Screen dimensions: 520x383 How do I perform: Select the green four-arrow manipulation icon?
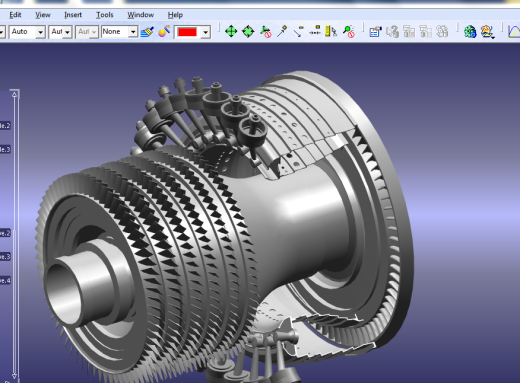click(231, 32)
